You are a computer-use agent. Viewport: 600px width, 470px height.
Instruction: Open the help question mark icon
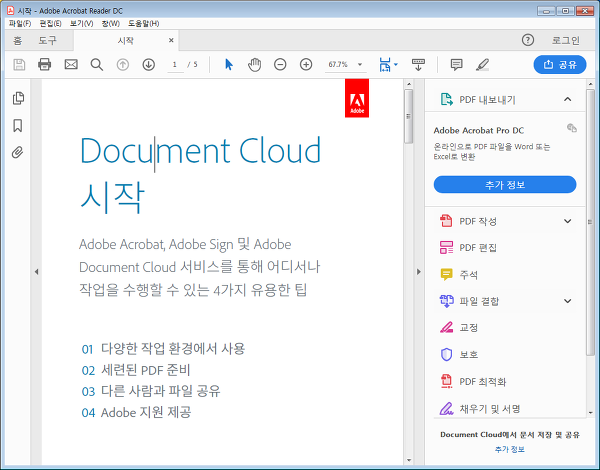(528, 40)
